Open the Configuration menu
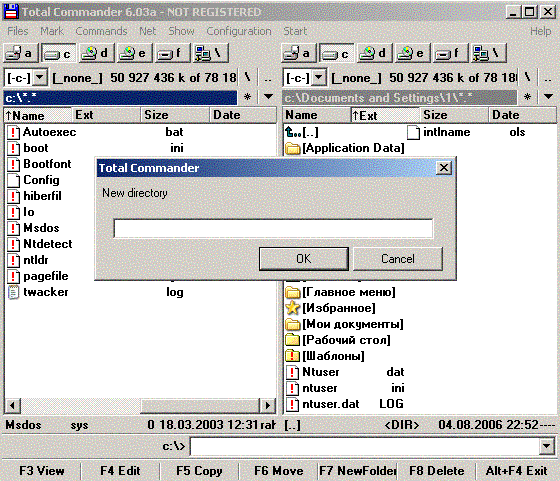The width and height of the screenshot is (560, 481). point(239,31)
